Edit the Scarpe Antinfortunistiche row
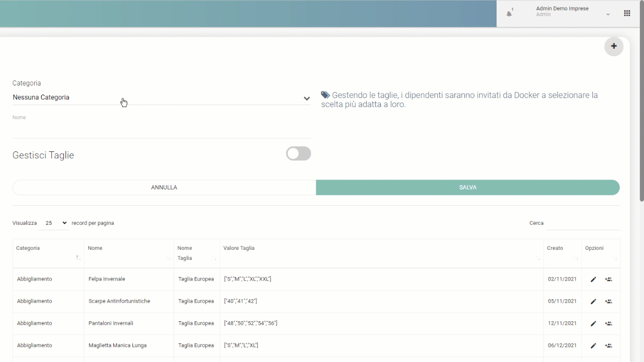 tap(593, 301)
